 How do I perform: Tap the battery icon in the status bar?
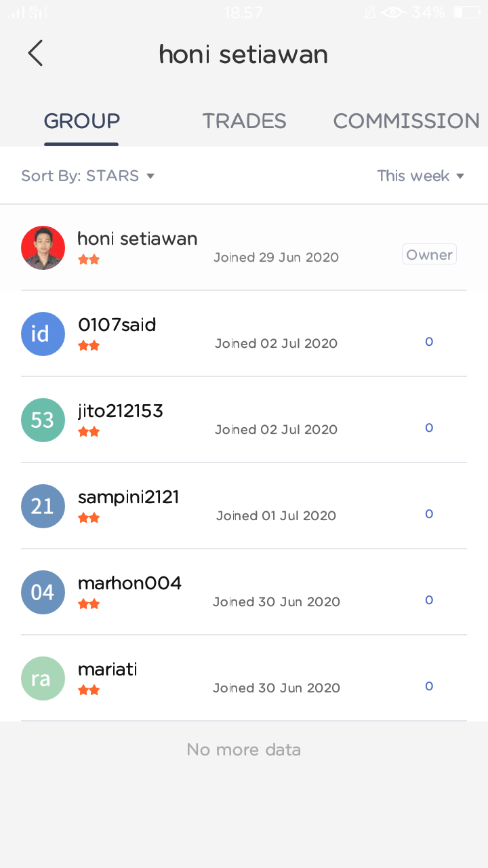[x=466, y=12]
